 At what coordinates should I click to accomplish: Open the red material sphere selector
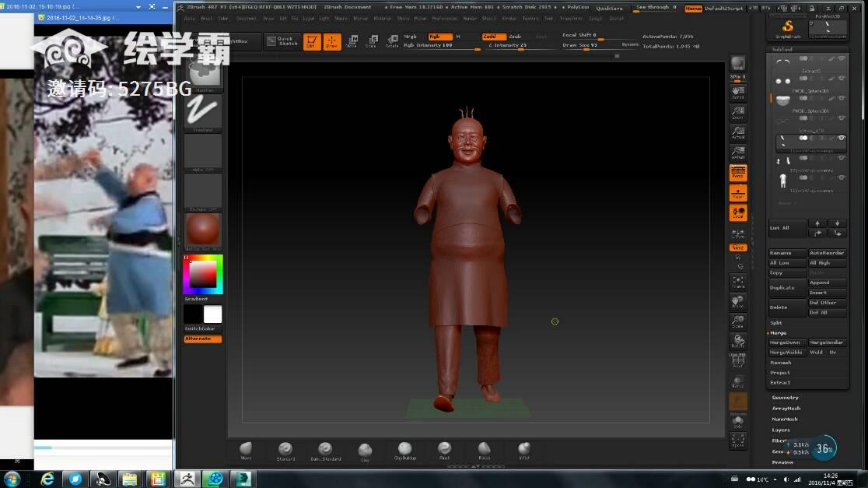(x=203, y=231)
